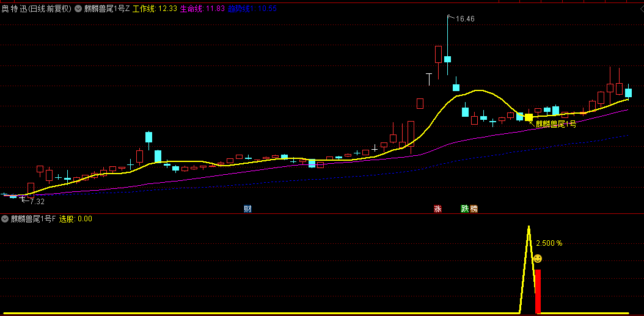Screen dimensions: 644x316
Task: Click the red 涨 event marker
Action: (x=438, y=209)
